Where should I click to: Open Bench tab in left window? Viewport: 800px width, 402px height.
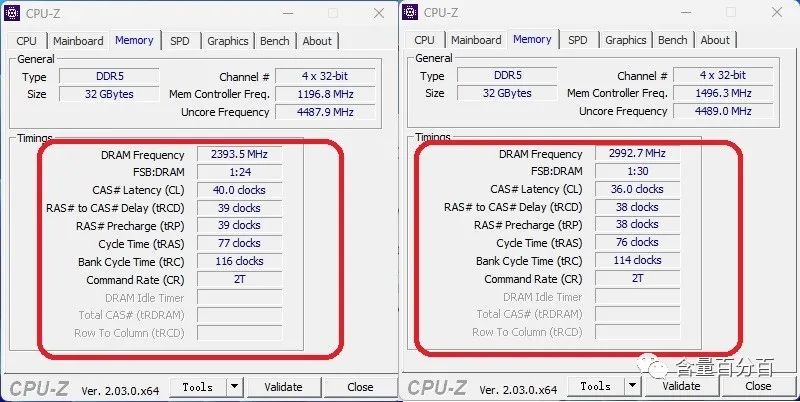coord(274,41)
